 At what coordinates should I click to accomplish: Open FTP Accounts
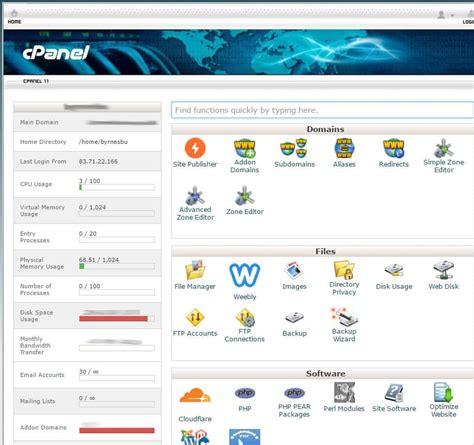195,322
